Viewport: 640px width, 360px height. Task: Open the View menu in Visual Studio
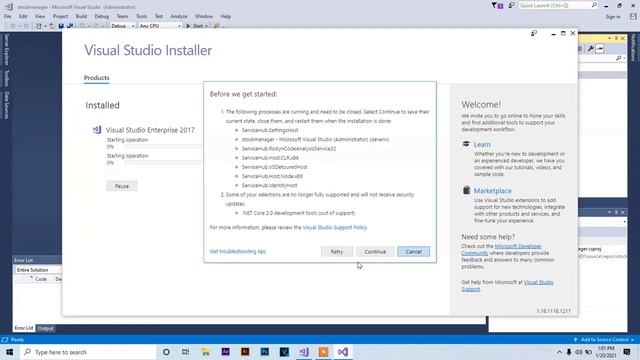click(x=40, y=16)
